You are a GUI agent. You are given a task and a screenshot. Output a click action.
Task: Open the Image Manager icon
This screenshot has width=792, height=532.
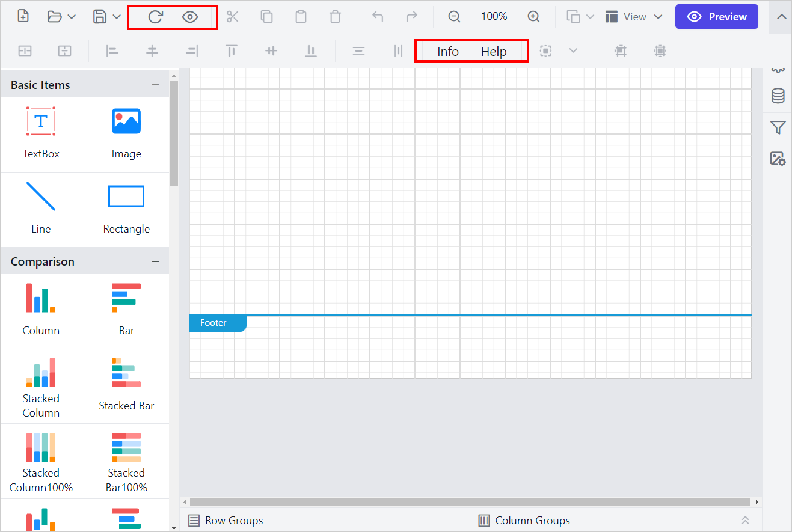(778, 159)
